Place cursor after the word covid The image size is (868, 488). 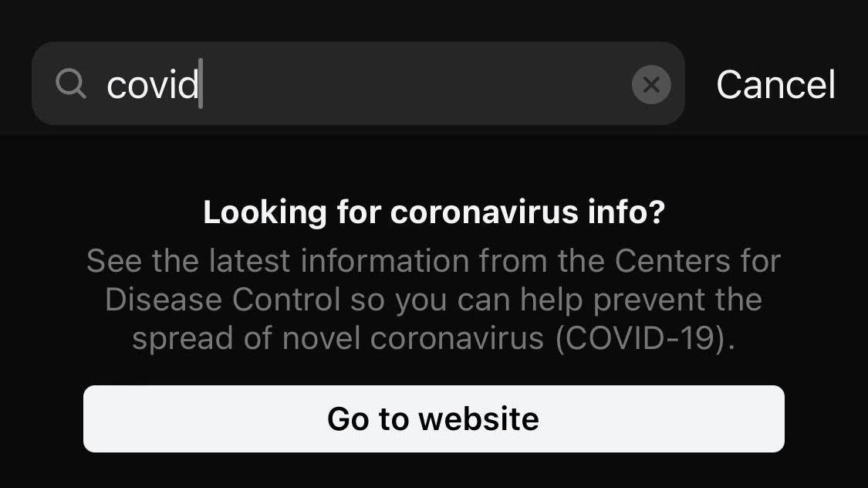(201, 84)
